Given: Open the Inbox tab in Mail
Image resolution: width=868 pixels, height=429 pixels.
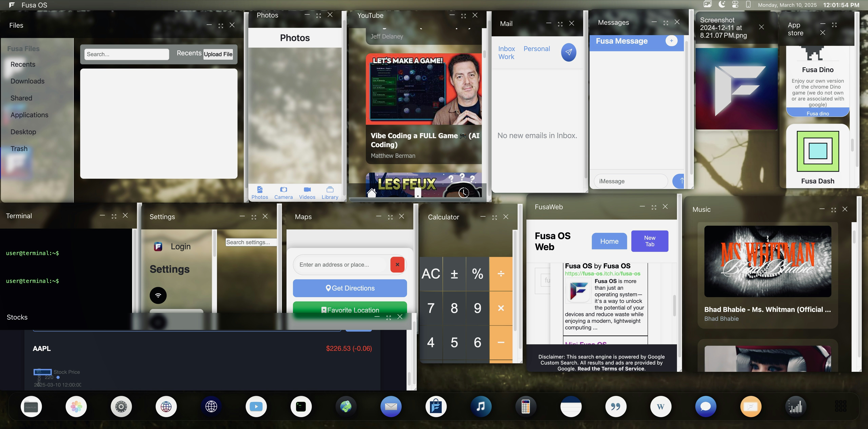Looking at the screenshot, I should pyautogui.click(x=507, y=49).
